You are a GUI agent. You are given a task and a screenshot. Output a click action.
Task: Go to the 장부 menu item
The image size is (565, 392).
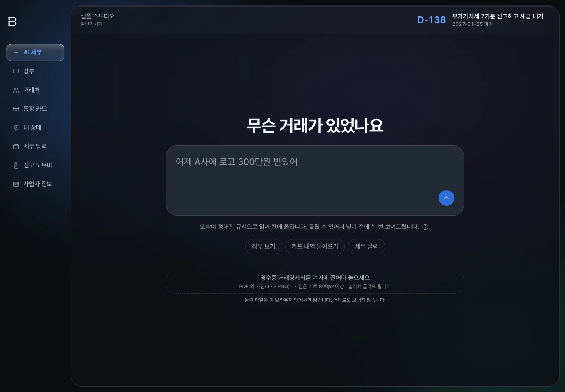35,71
